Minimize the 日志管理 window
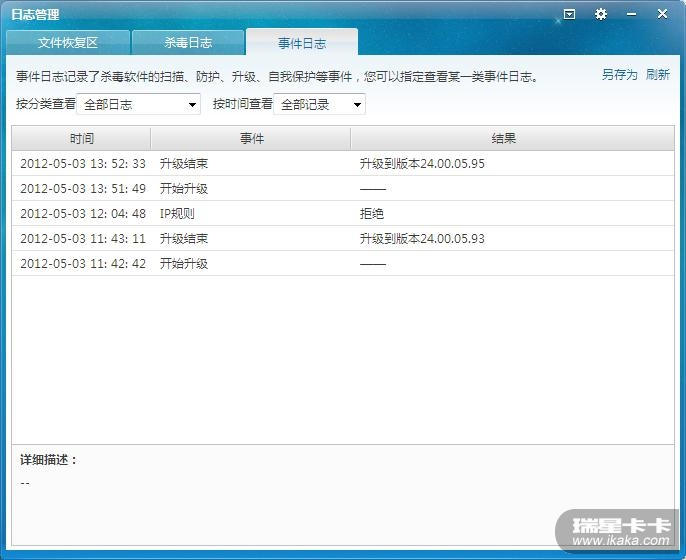686x560 pixels. coord(631,14)
